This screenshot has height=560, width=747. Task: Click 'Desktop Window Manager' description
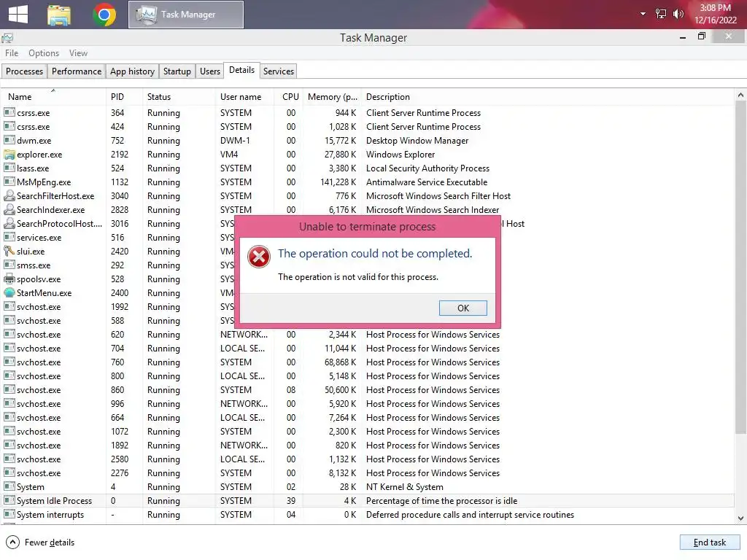[417, 141]
